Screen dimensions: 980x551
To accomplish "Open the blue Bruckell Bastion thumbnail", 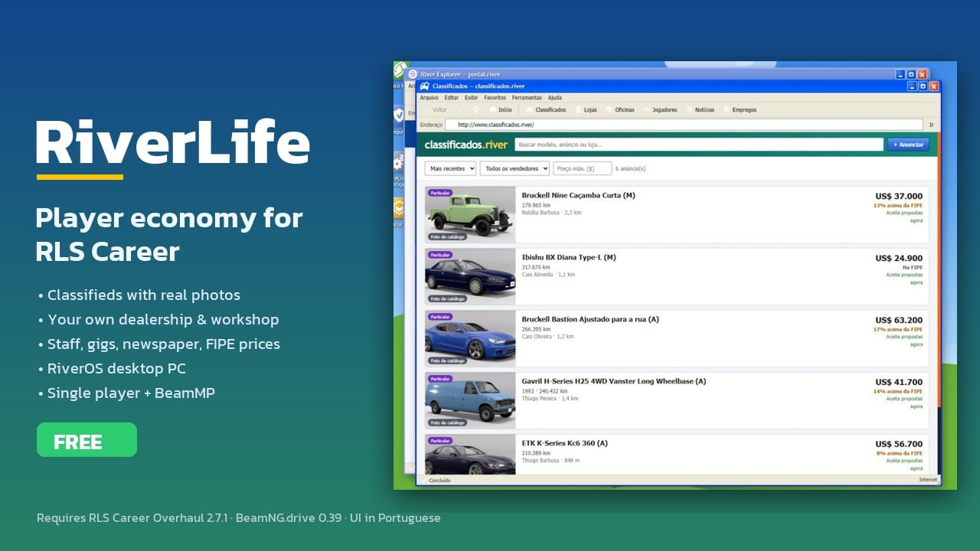I will click(x=471, y=338).
